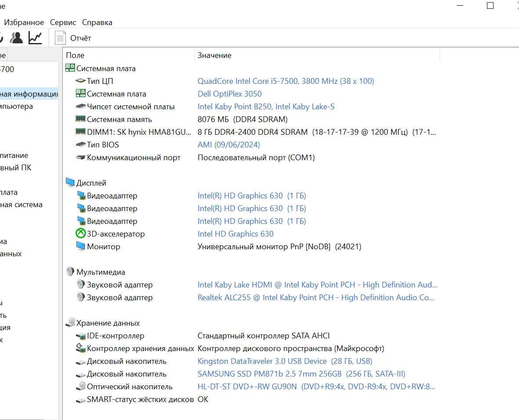Open the QuadCore Intel Core i5-7500 link
Screen dimensions: 519x420
tap(286, 81)
